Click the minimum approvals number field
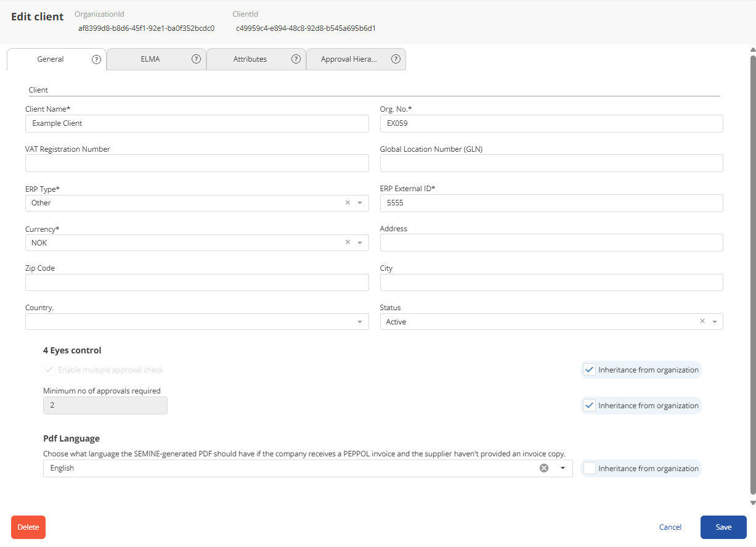This screenshot has height=547, width=756. pyautogui.click(x=105, y=405)
